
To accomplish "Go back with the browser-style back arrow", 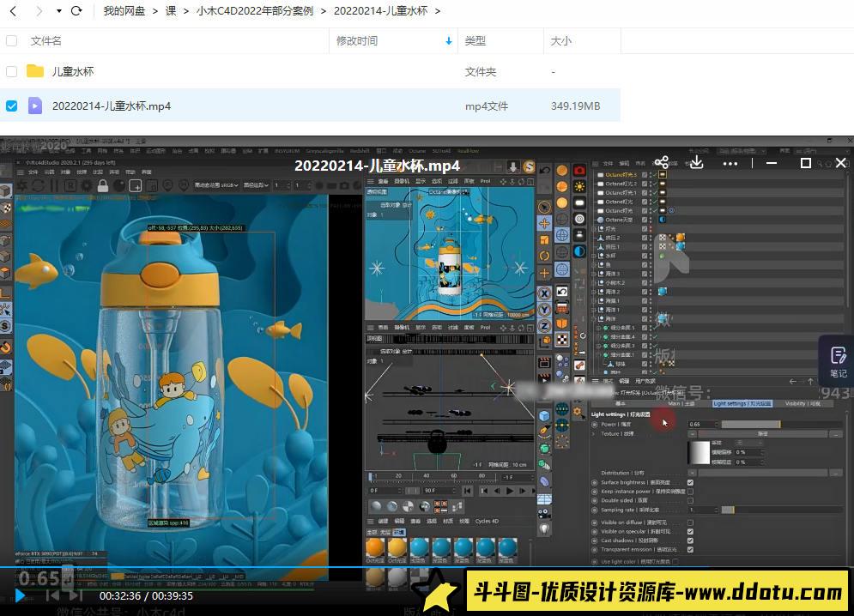I will click(13, 11).
